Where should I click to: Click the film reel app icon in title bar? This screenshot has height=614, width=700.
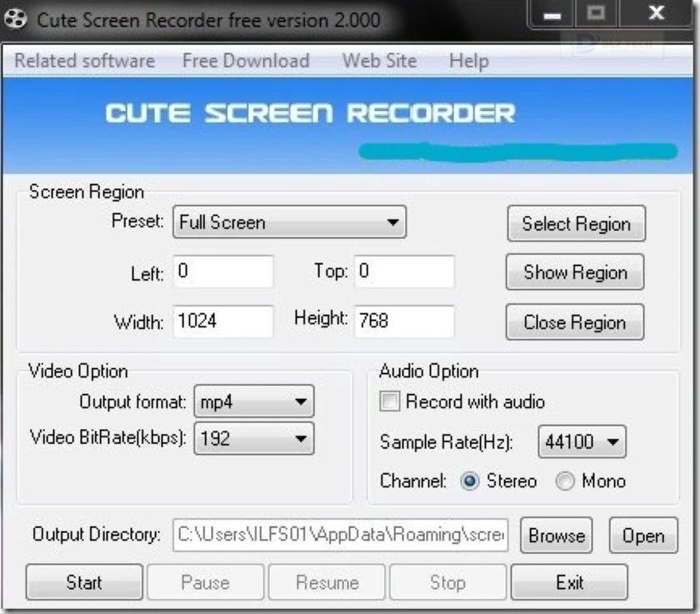[x=15, y=19]
